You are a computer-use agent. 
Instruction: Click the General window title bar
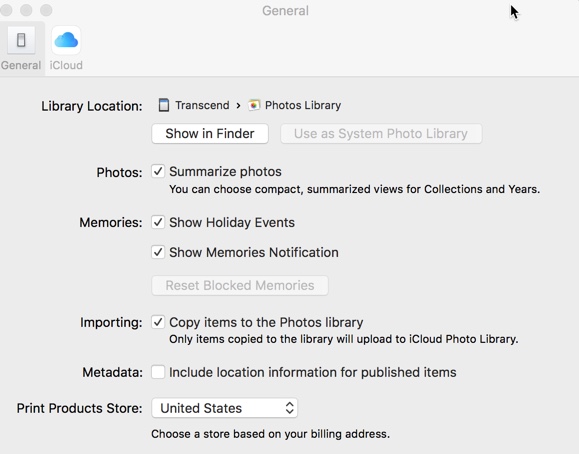[x=285, y=11]
